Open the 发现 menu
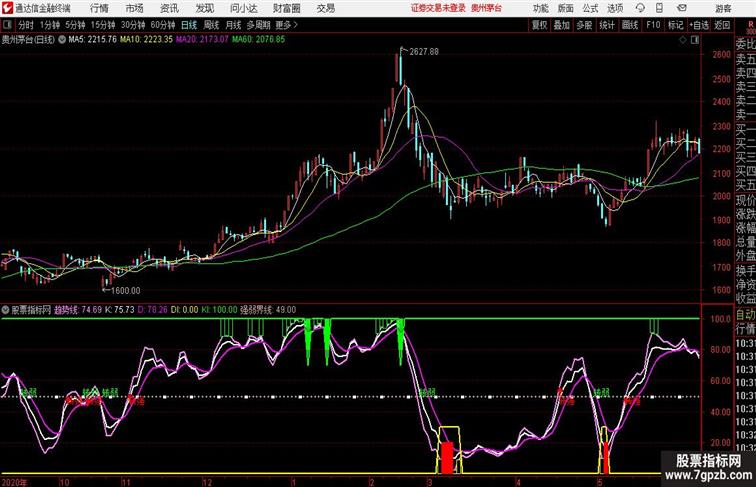This screenshot has width=756, height=487. pyautogui.click(x=204, y=8)
